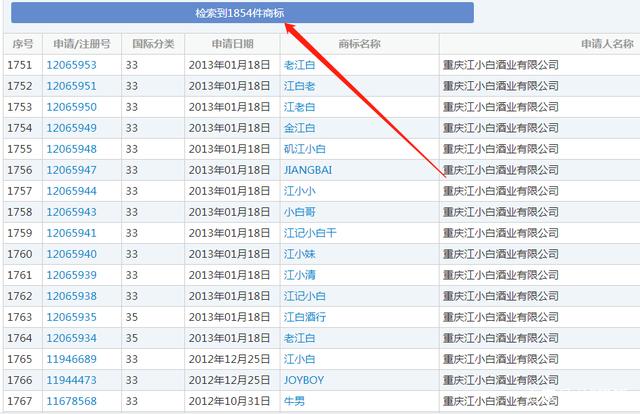Select applicant 重庆江小白酒业有限公司 in row 1752
This screenshot has width=640, height=414.
pos(501,86)
